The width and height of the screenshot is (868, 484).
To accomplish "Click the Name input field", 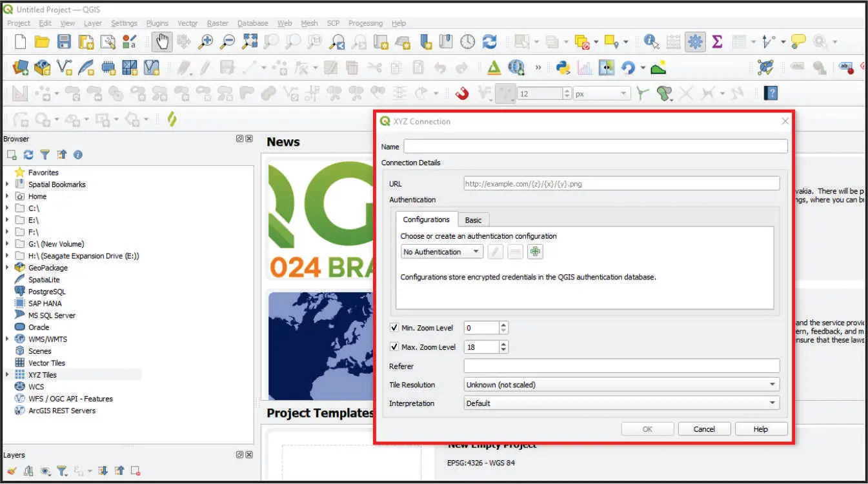I will pos(596,146).
